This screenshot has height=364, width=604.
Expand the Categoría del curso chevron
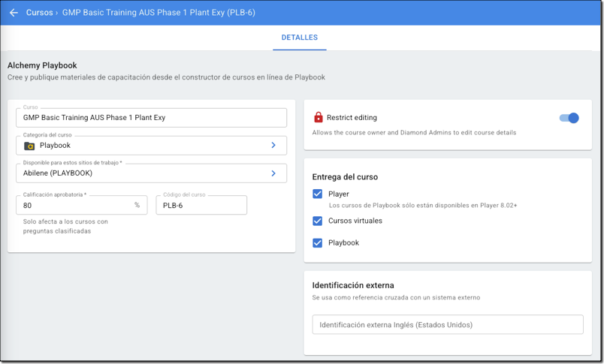click(273, 146)
